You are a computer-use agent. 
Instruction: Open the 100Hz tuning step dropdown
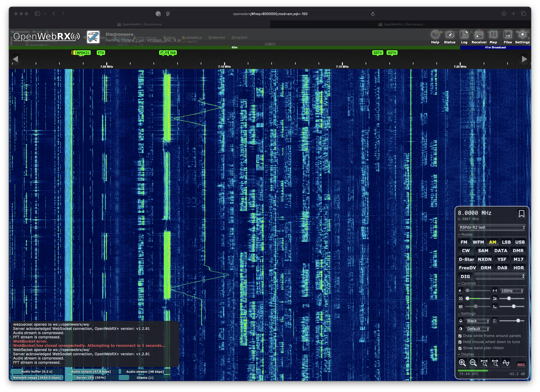[x=511, y=291]
